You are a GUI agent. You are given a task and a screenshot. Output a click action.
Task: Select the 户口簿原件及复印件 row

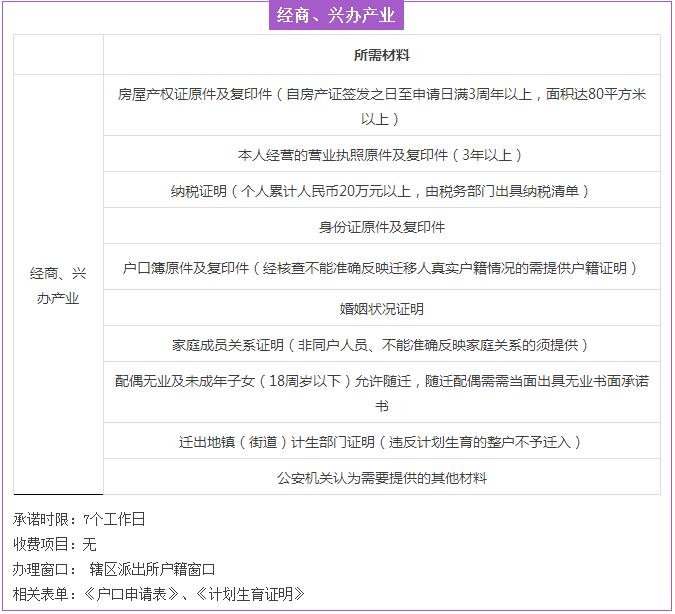coord(381,267)
